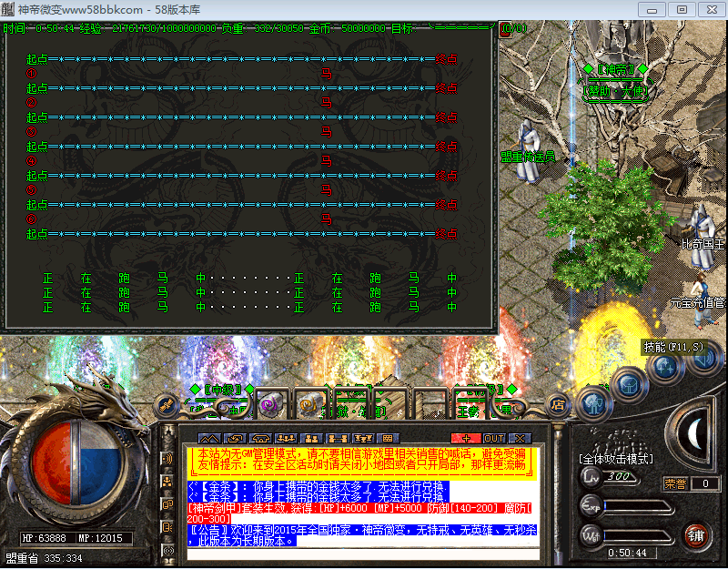Click the Lv level round button
The width and height of the screenshot is (728, 569).
[x=591, y=477]
